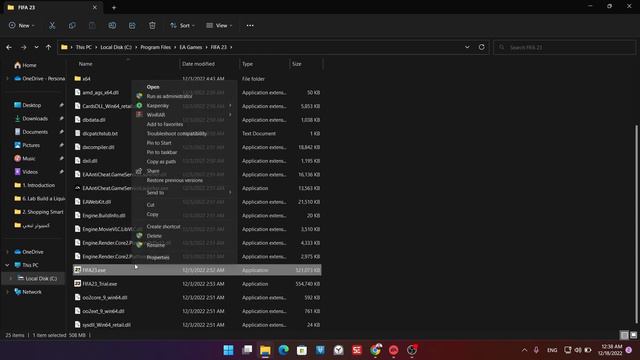Collapse the This PC tree node
The width and height of the screenshot is (640, 360).
click(x=7, y=265)
